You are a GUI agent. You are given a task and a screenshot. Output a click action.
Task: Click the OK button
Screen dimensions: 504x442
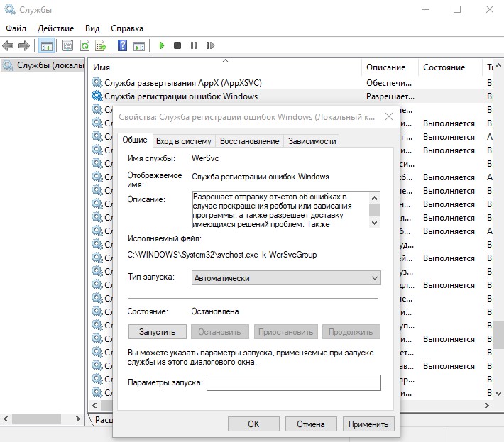click(x=253, y=424)
